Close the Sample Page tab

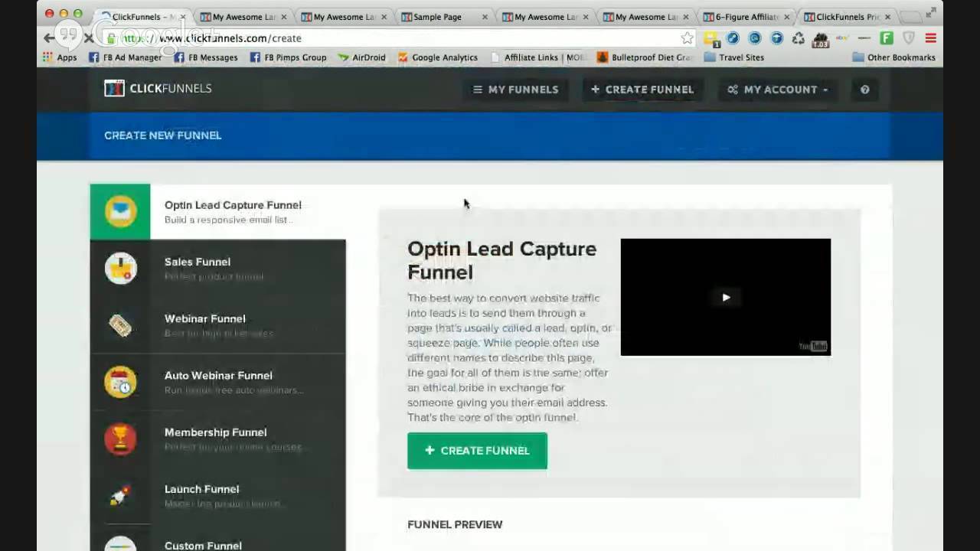(x=485, y=17)
